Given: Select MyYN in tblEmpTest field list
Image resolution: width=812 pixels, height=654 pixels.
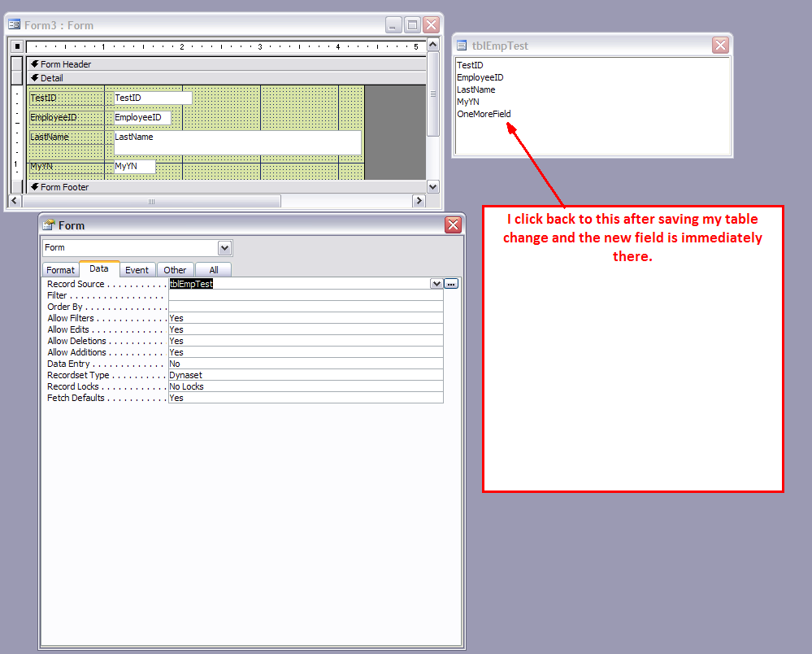Looking at the screenshot, I should [467, 102].
